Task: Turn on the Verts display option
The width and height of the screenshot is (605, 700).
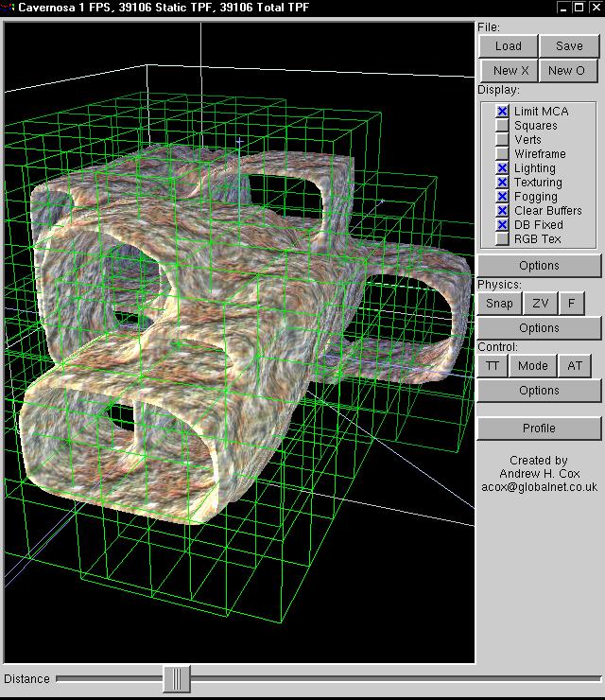Action: 503,140
